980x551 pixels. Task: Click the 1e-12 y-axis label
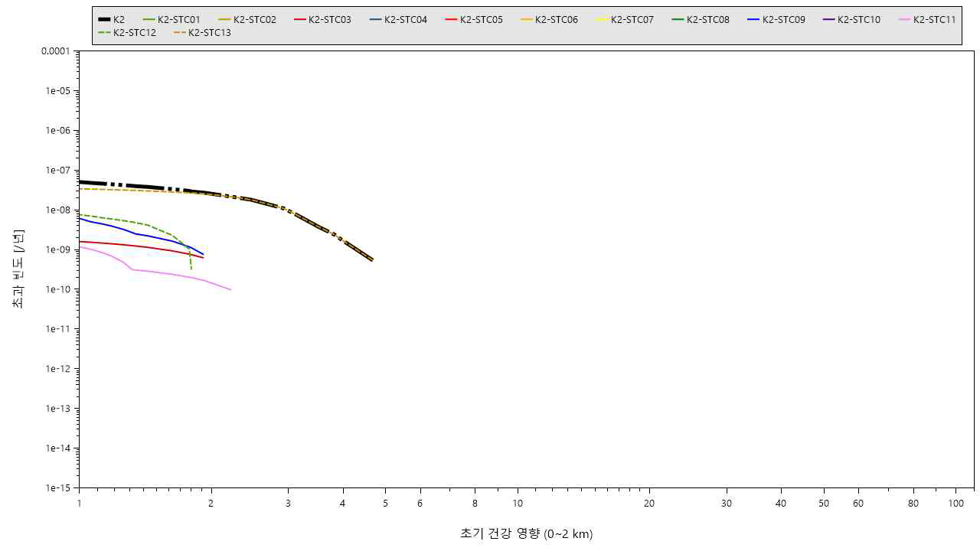(57, 369)
